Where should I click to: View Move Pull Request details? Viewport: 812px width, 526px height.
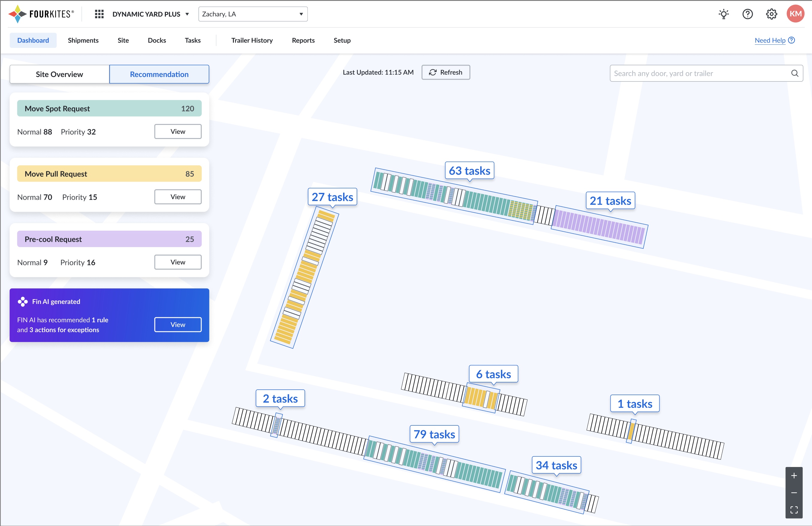click(x=178, y=197)
